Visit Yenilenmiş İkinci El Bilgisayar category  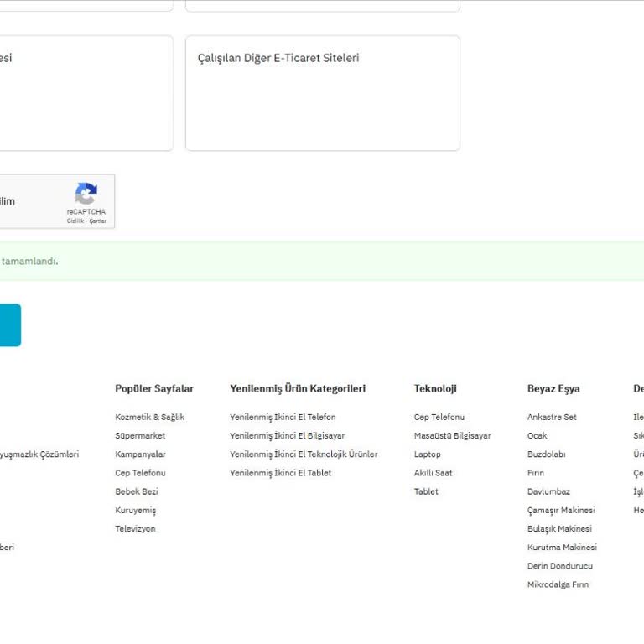287,435
